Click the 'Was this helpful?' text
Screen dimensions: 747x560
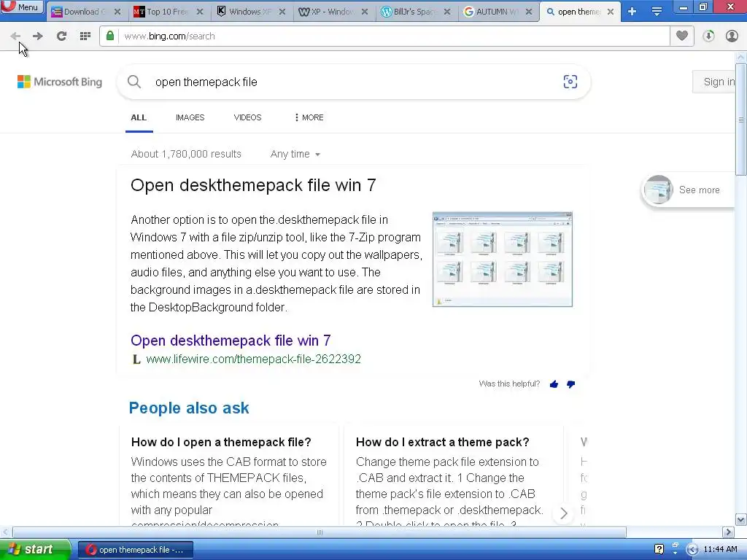pos(509,384)
